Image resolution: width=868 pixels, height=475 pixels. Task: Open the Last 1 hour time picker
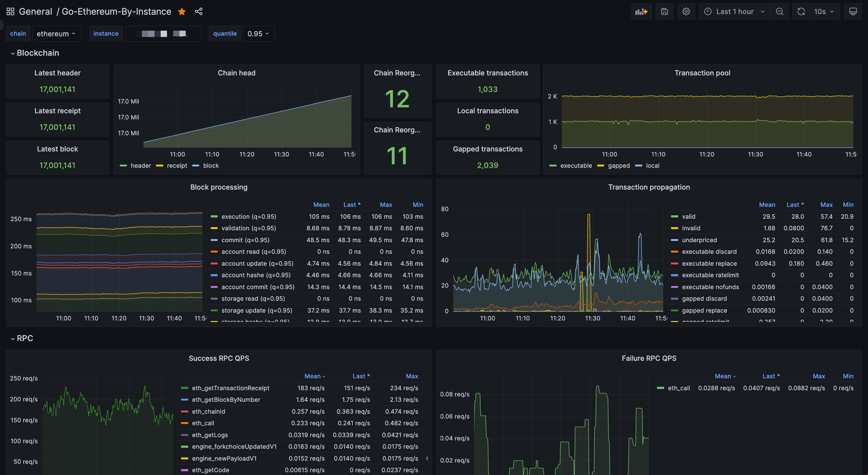pyautogui.click(x=735, y=12)
